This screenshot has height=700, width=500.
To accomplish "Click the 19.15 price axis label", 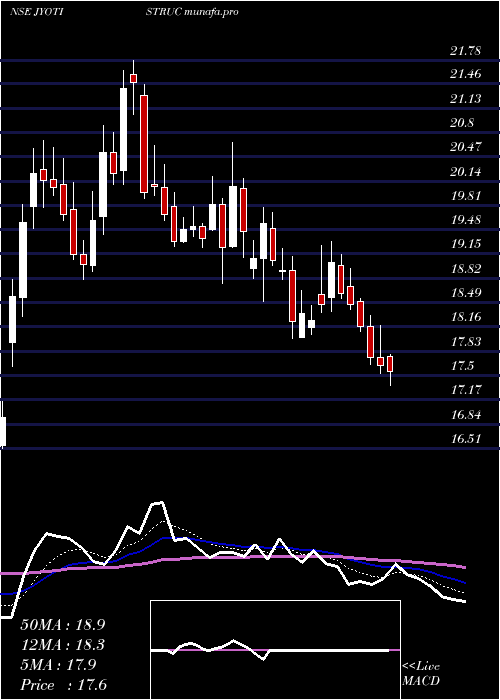I will click(x=466, y=244).
